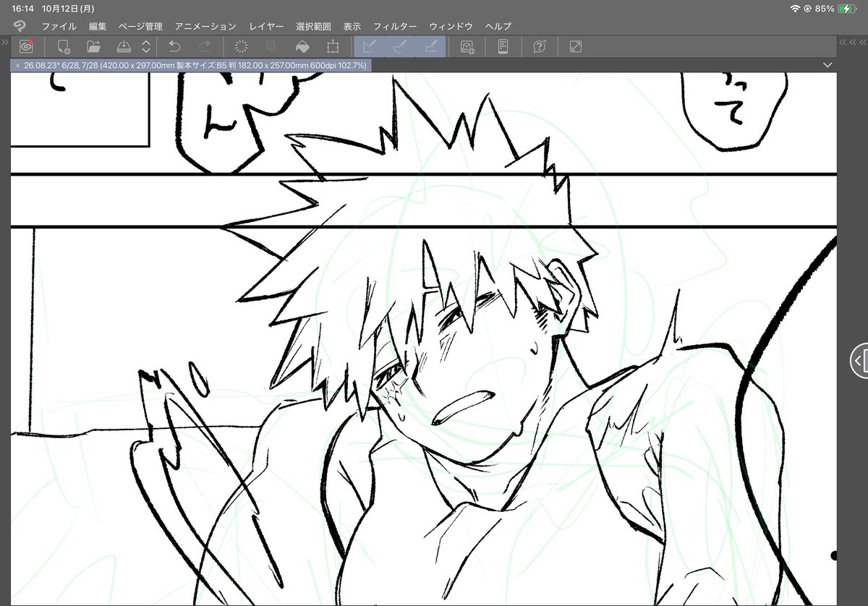868x606 pixels.
Task: Open the Clip Studio logo app menu
Action: 20,26
